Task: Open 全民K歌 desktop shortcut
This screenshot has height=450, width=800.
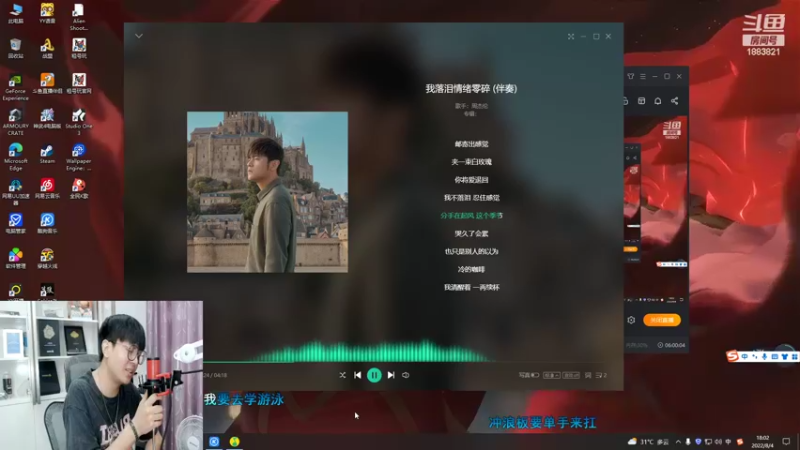Action: tap(79, 189)
